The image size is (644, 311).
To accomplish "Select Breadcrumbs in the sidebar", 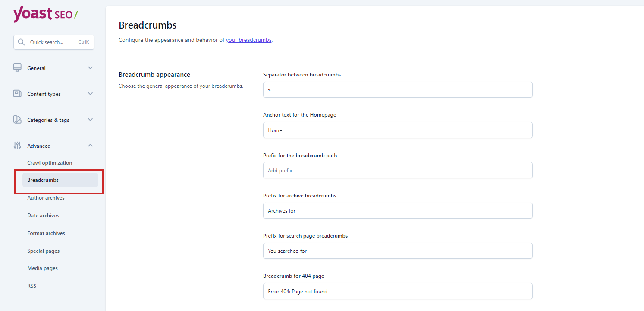I will point(43,180).
